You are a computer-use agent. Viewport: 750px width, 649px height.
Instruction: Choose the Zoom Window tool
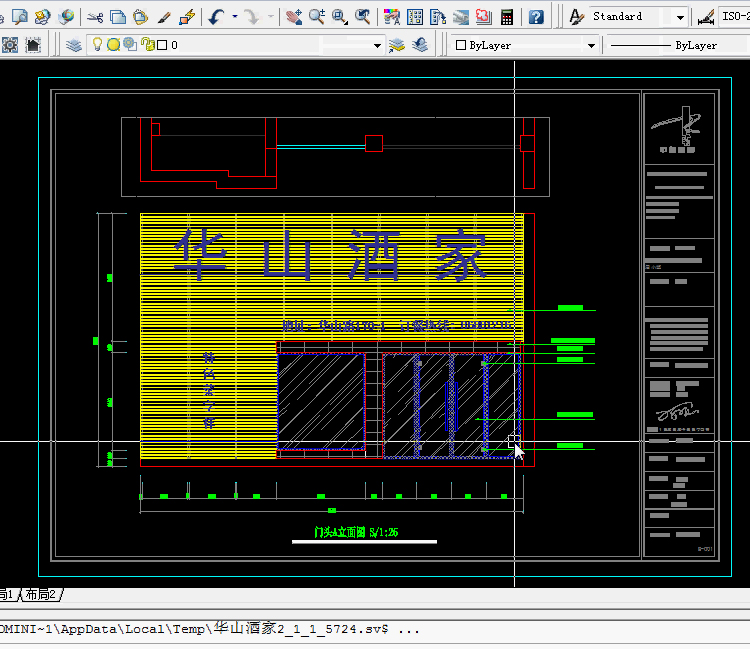(x=340, y=17)
